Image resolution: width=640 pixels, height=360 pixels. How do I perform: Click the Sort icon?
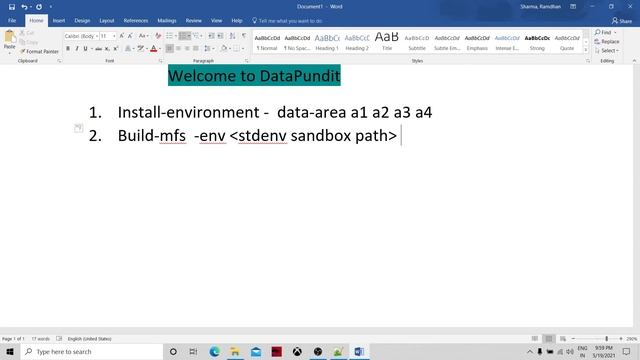[x=232, y=36]
